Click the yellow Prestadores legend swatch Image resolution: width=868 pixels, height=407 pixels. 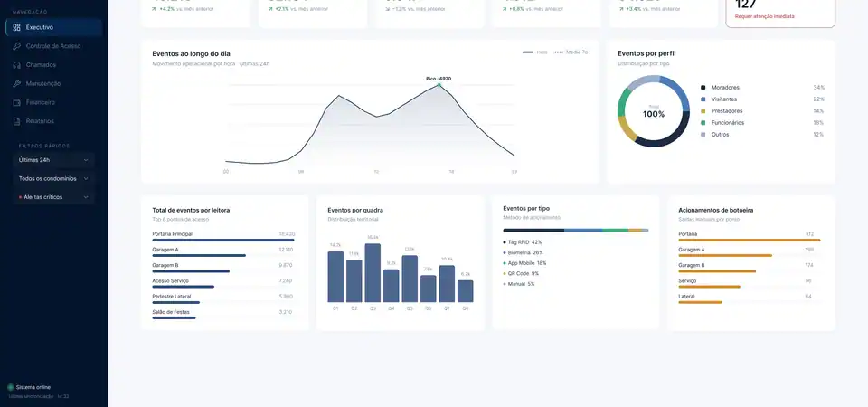click(x=703, y=110)
